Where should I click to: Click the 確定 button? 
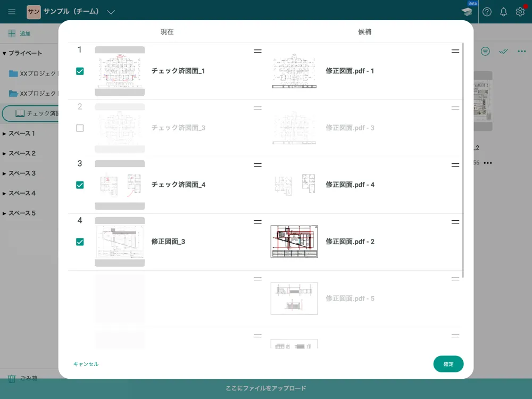coord(448,364)
